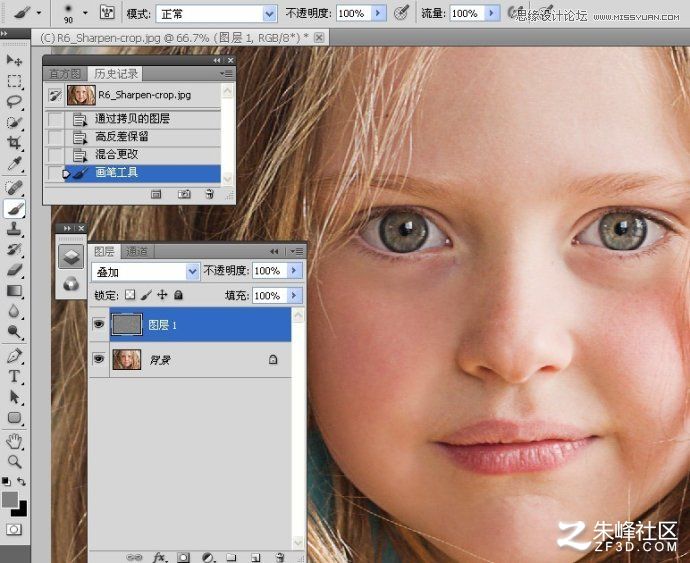690x563 pixels.
Task: Switch to 直方图 tab
Action: click(65, 74)
